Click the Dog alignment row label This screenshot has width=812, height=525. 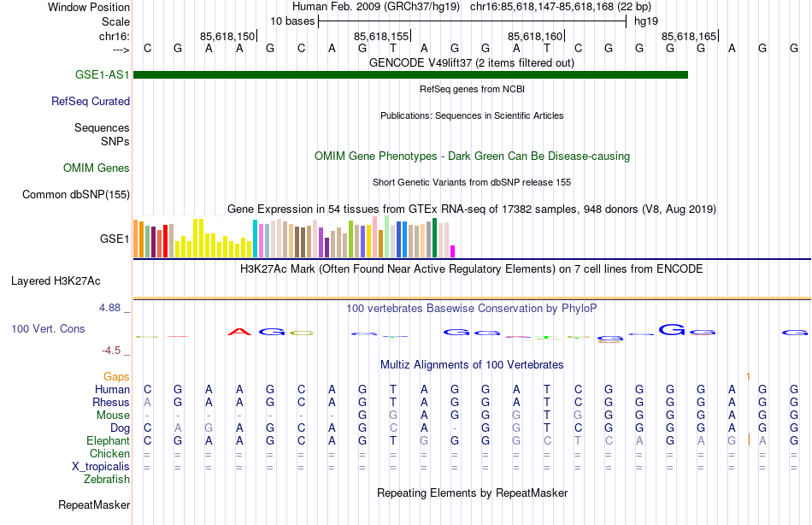click(121, 428)
